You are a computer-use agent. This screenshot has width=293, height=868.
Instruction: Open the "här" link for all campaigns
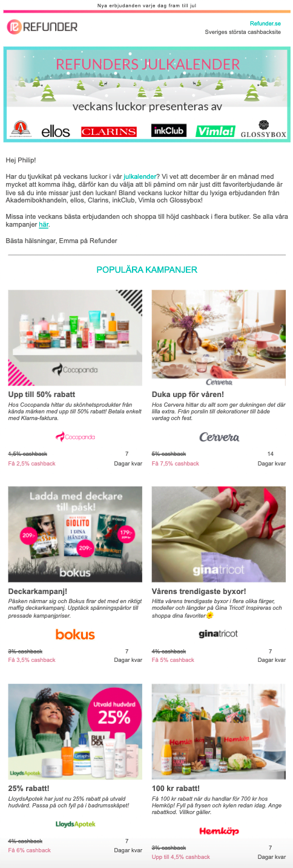[44, 224]
